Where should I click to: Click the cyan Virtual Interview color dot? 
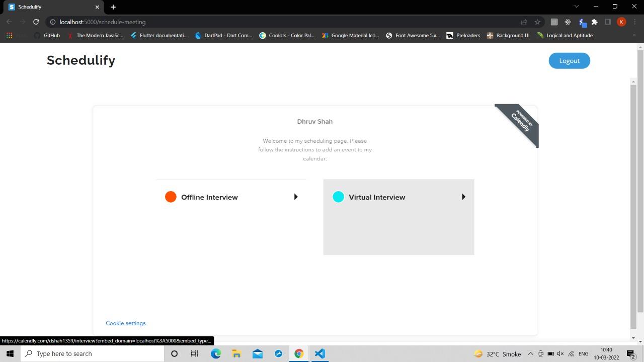tap(338, 197)
